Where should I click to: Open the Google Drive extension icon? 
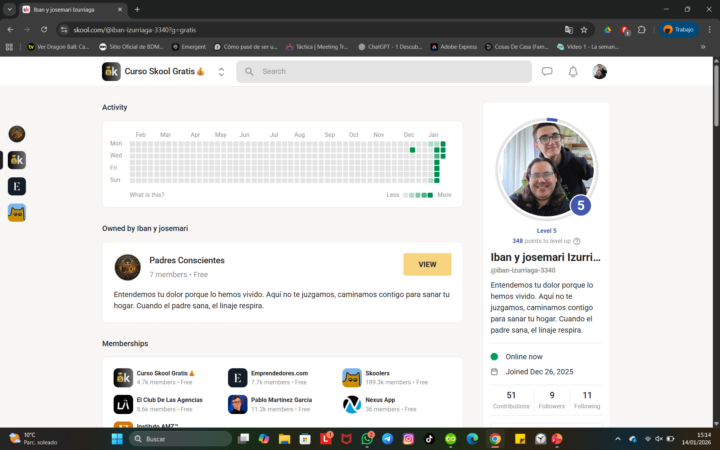[x=607, y=29]
